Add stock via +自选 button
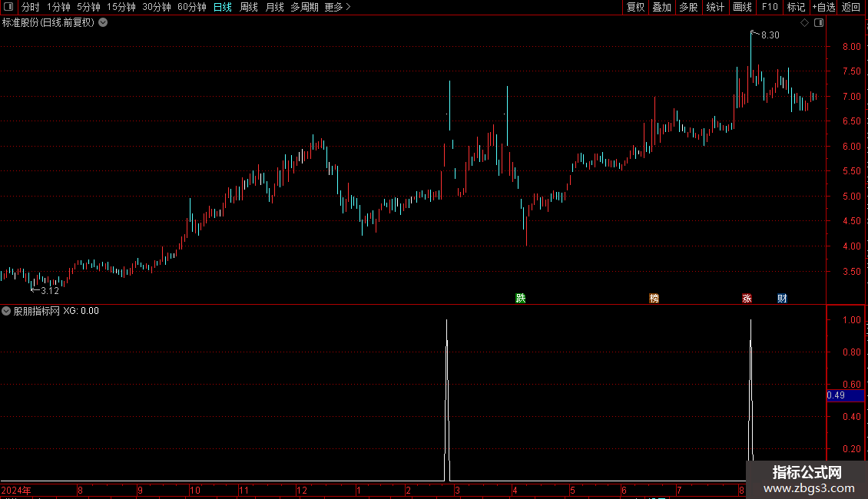The width and height of the screenshot is (868, 499). point(823,7)
